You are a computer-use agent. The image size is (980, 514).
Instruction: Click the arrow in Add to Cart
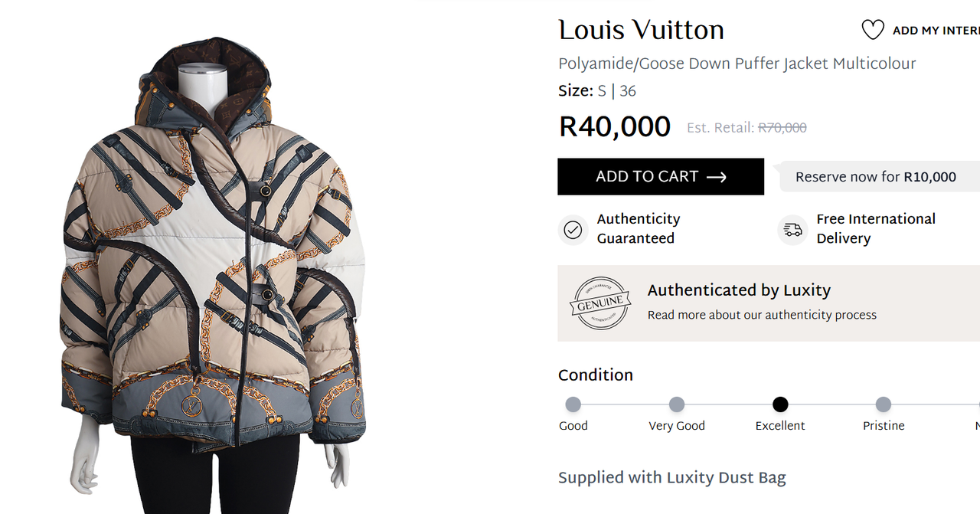pyautogui.click(x=716, y=177)
